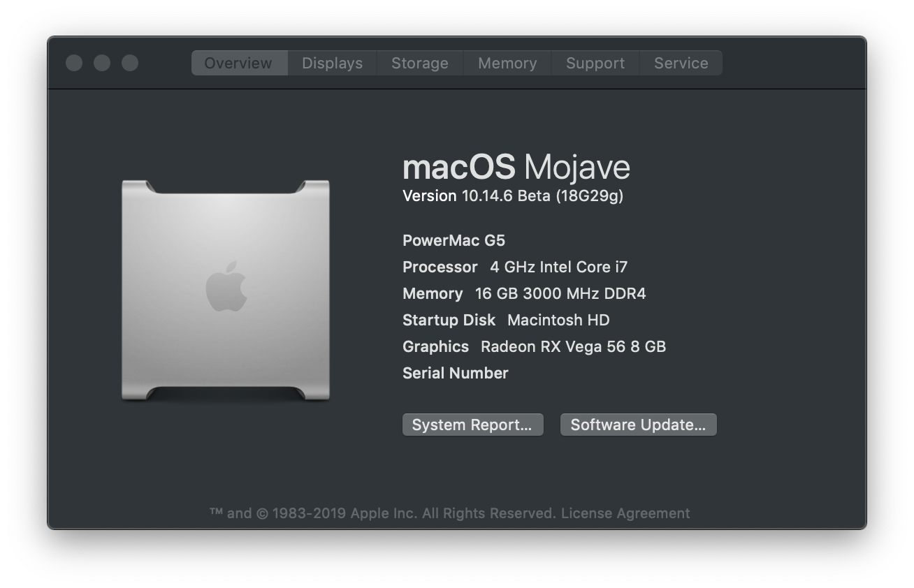Click the macOS Mojave title

[516, 168]
